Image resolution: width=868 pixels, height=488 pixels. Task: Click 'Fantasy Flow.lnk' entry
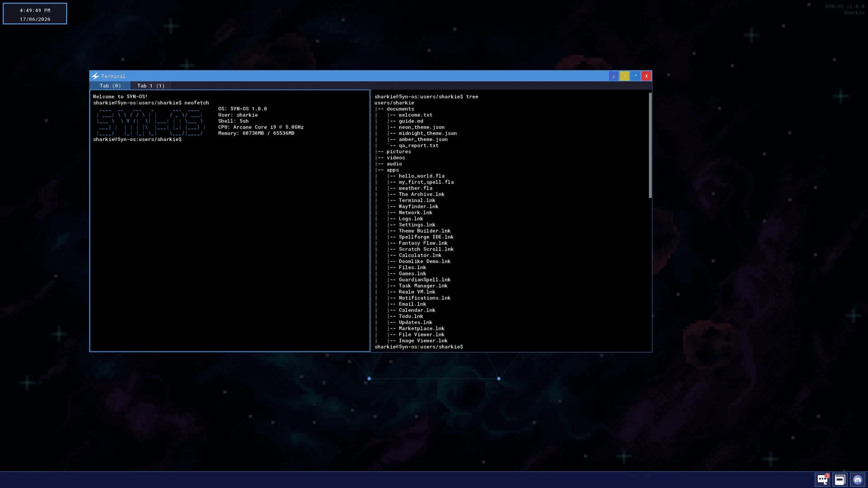pos(423,243)
